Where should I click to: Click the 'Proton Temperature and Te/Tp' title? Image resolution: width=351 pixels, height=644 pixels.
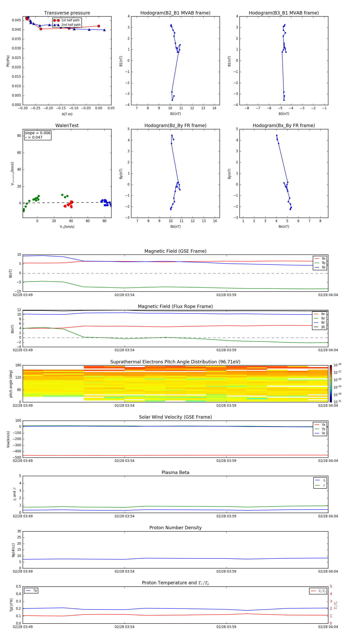click(x=175, y=583)
